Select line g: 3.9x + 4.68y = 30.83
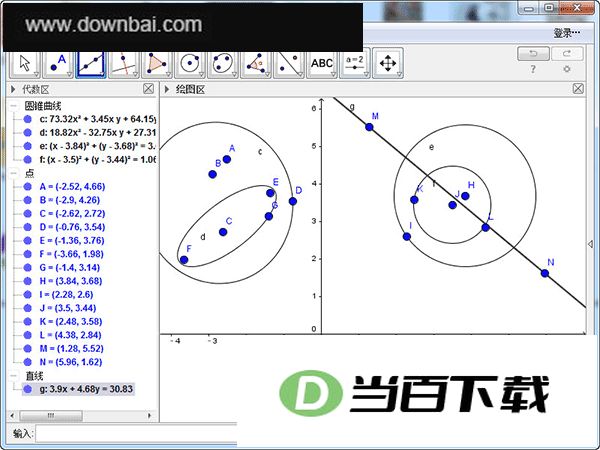 [x=86, y=389]
